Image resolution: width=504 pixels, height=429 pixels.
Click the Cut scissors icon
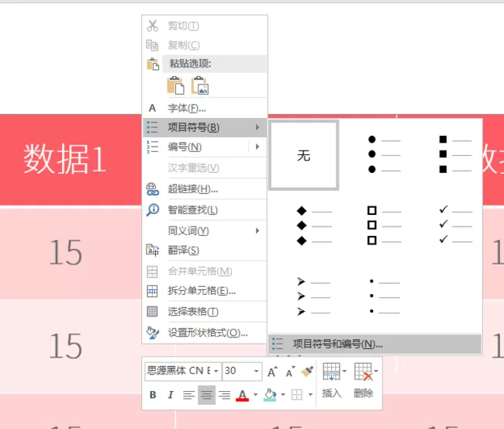[x=152, y=26]
